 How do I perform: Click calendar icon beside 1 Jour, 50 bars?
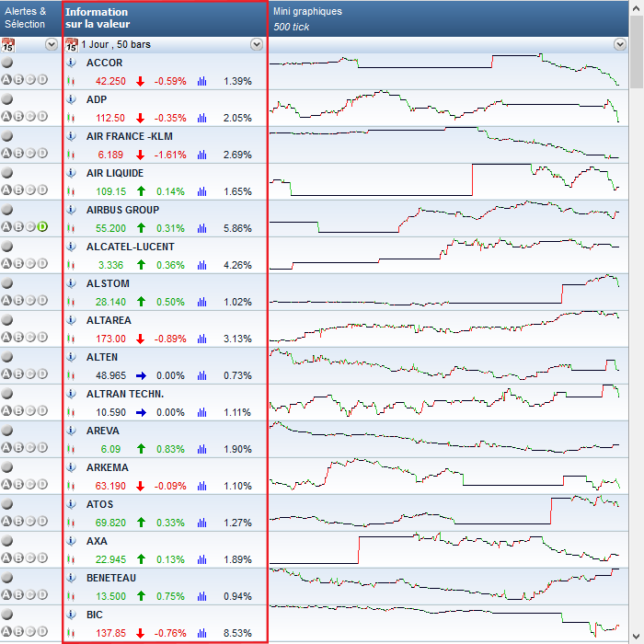click(72, 45)
